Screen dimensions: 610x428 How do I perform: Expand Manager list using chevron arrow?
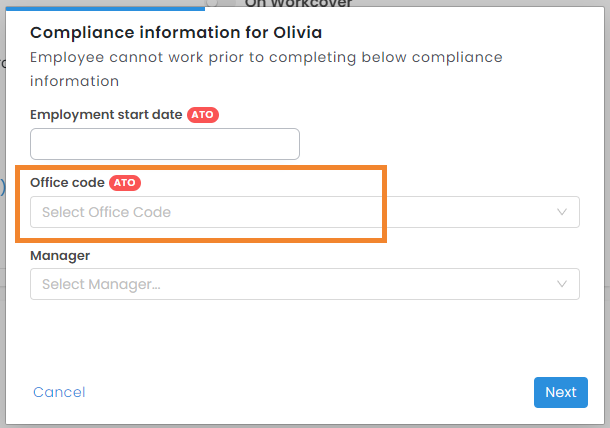(562, 284)
